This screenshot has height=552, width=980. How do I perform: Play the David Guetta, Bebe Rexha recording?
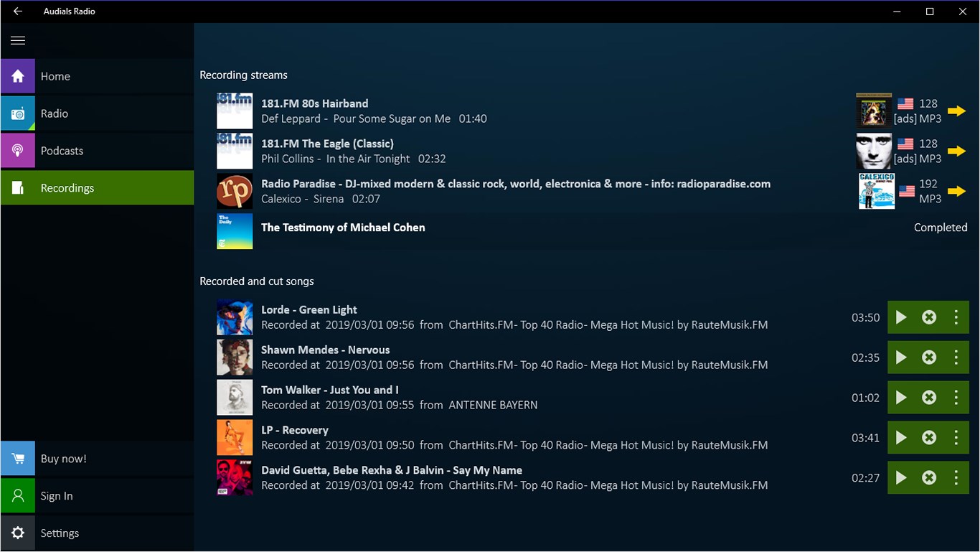tap(901, 477)
